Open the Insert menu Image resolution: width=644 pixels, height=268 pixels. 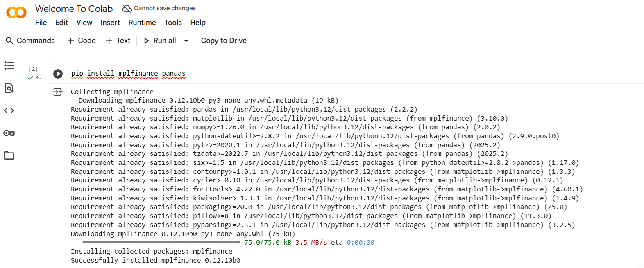coord(110,23)
